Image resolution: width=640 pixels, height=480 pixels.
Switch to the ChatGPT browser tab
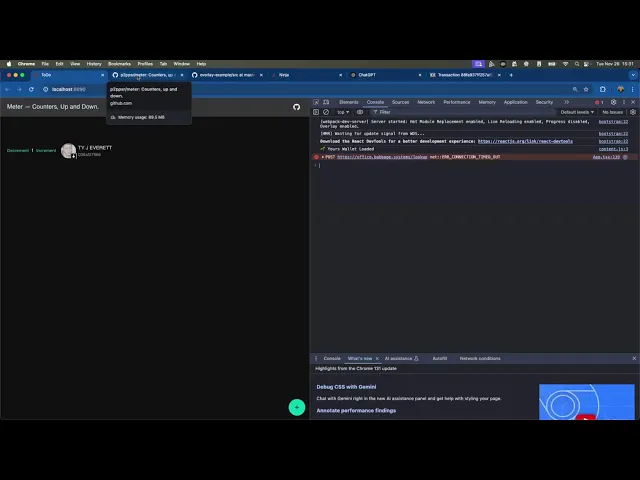coord(386,75)
